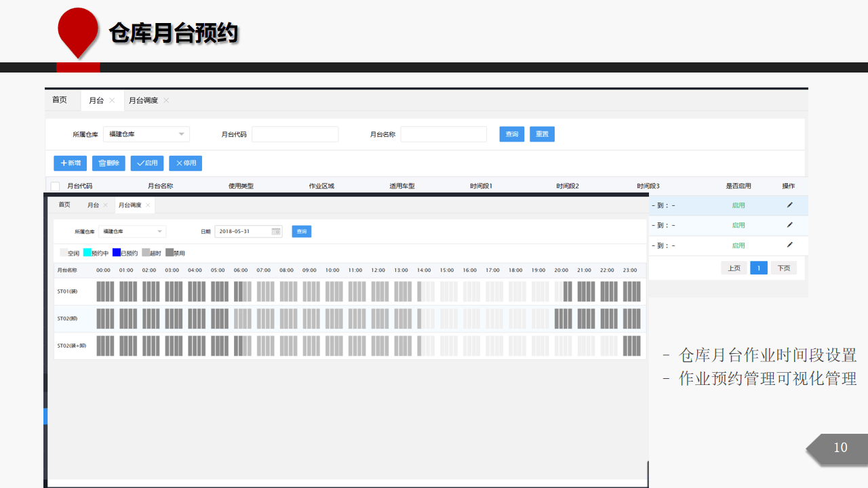The width and height of the screenshot is (868, 488).
Task: Click the 启用 button with checkmark
Action: (x=147, y=163)
